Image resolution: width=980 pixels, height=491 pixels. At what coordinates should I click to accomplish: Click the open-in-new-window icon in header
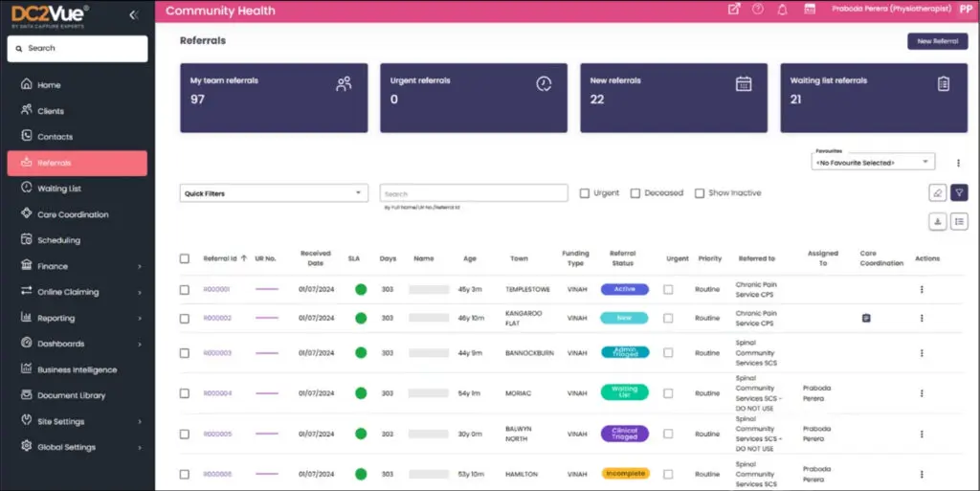click(x=734, y=11)
